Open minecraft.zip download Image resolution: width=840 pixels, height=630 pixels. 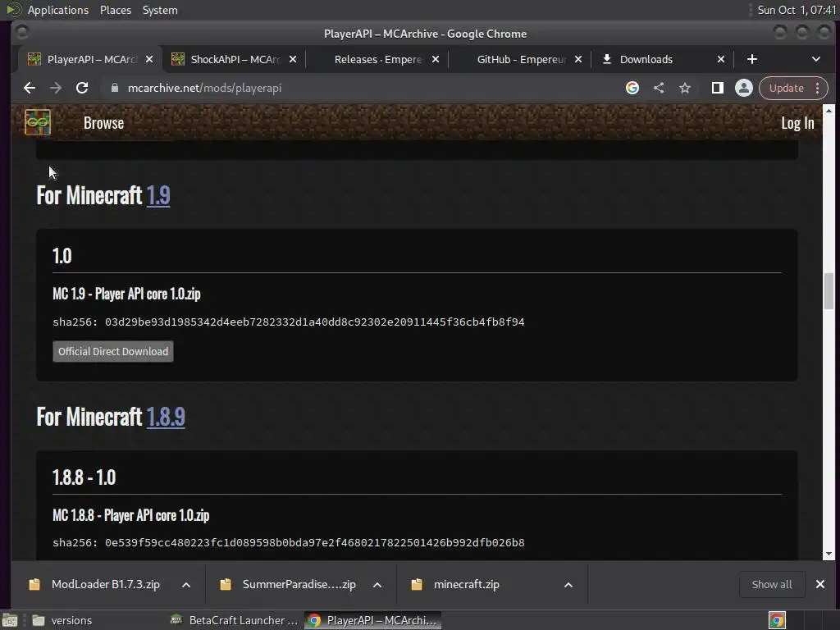pyautogui.click(x=455, y=584)
